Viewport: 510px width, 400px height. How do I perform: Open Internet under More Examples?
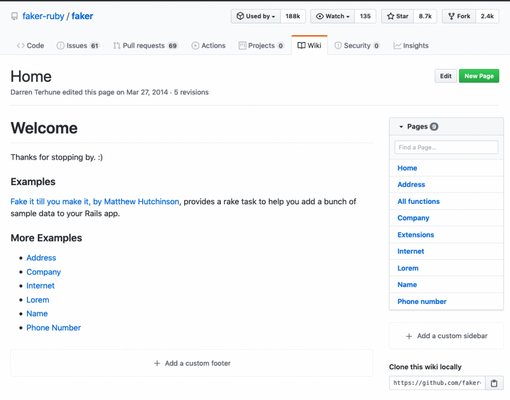pos(40,286)
